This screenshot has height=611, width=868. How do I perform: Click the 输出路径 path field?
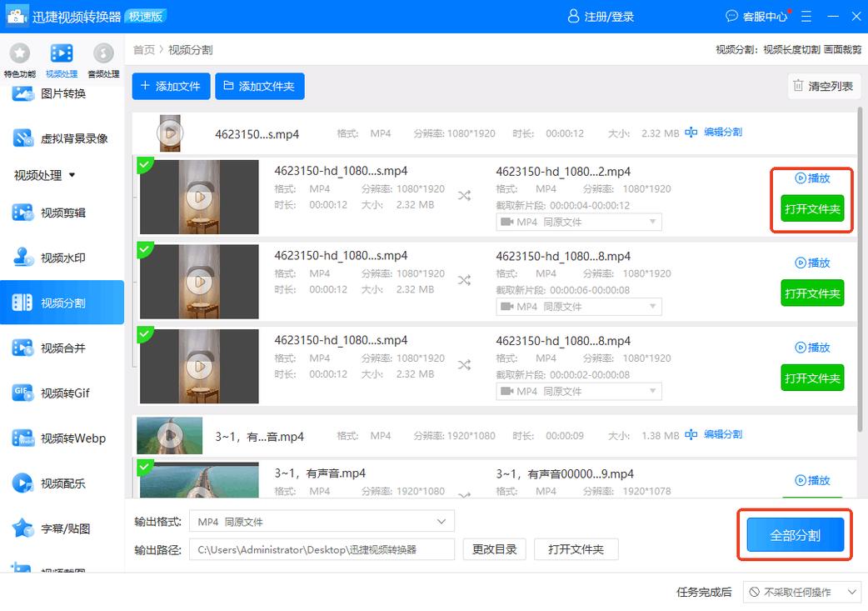click(x=322, y=549)
